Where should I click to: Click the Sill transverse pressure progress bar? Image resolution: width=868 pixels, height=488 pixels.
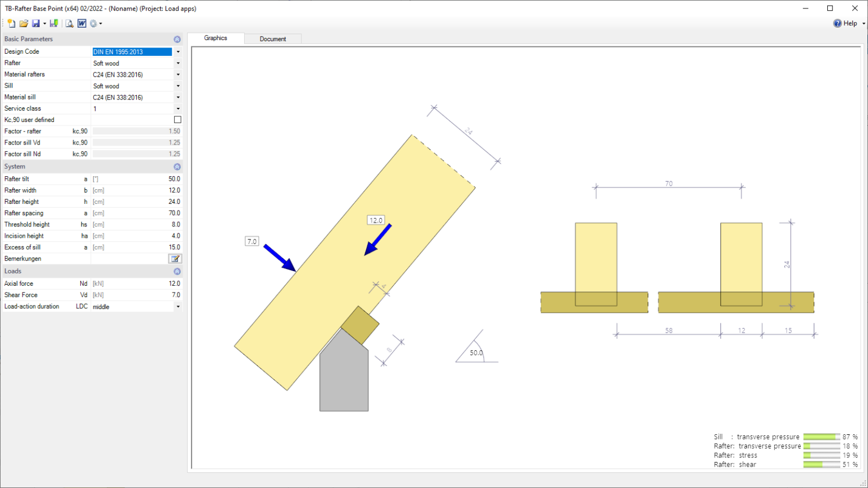click(822, 437)
